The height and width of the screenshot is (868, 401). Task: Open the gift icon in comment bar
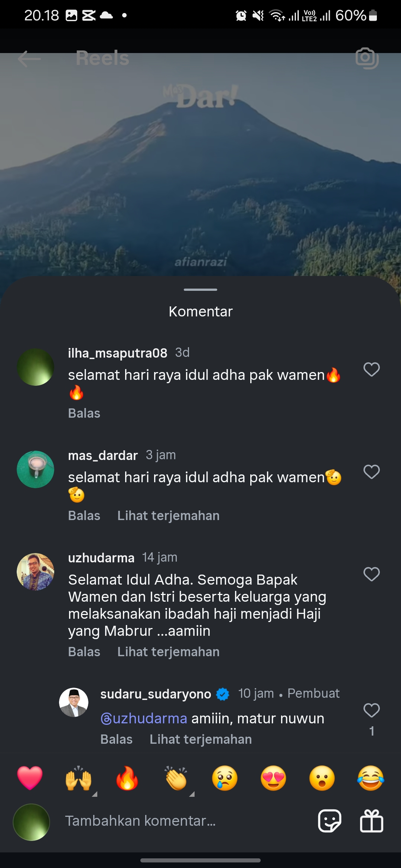click(x=371, y=821)
